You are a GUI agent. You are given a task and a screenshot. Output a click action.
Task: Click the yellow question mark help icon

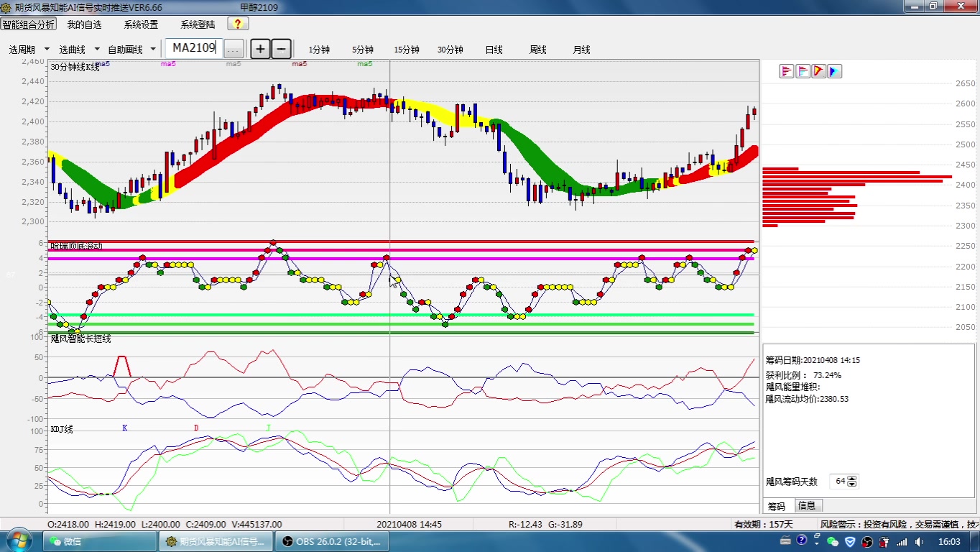(x=239, y=24)
